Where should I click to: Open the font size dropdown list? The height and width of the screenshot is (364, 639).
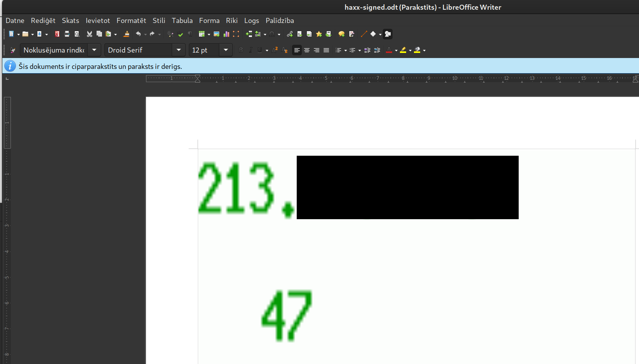[226, 50]
